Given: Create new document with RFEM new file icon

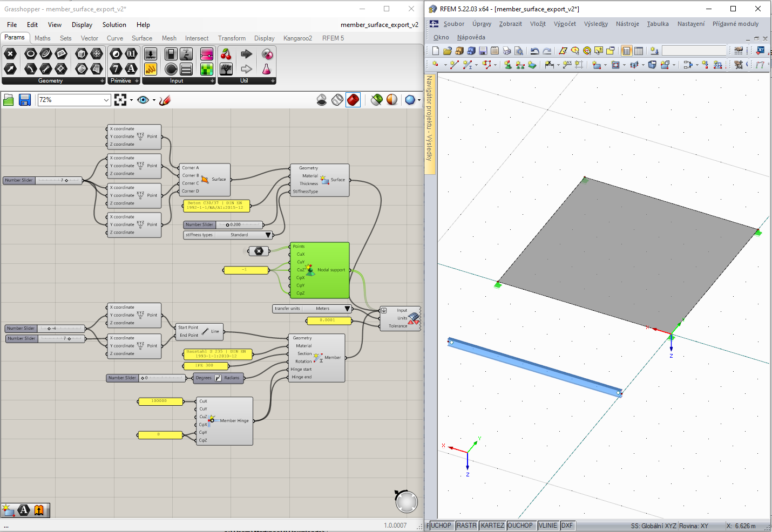Looking at the screenshot, I should pyautogui.click(x=435, y=50).
